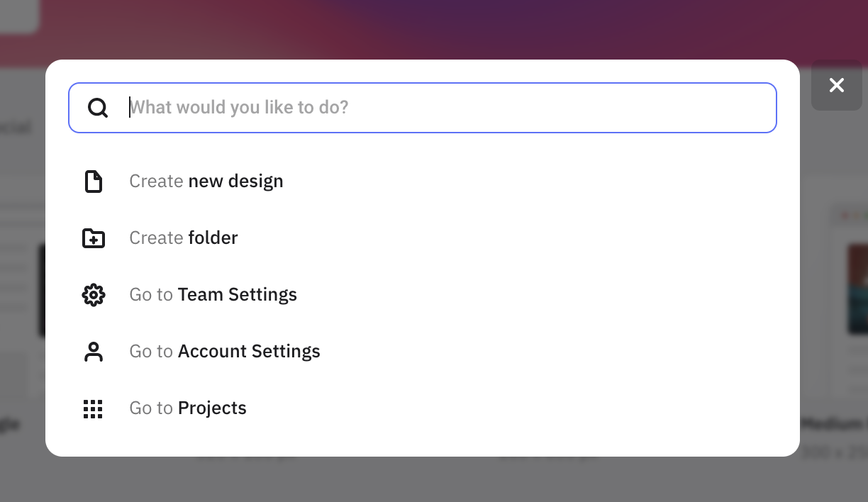Open "Go to Team Settings" entry
The width and height of the screenshot is (868, 502).
coord(213,294)
